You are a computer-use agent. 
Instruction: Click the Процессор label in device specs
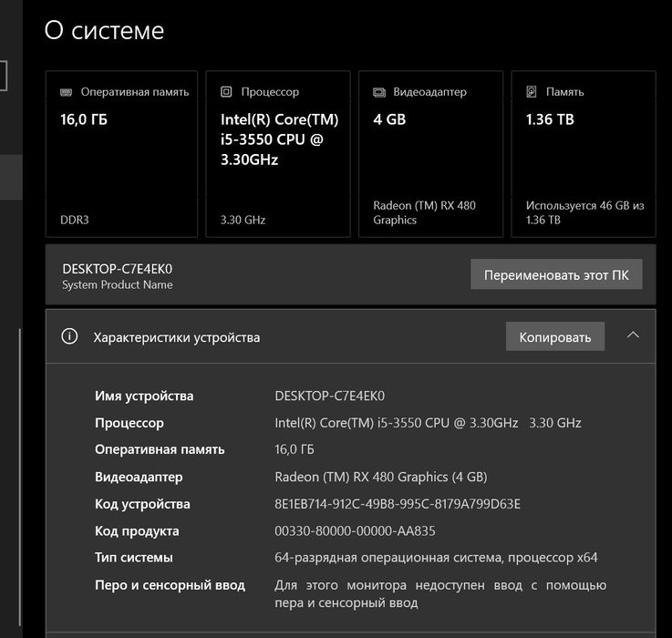pos(129,423)
